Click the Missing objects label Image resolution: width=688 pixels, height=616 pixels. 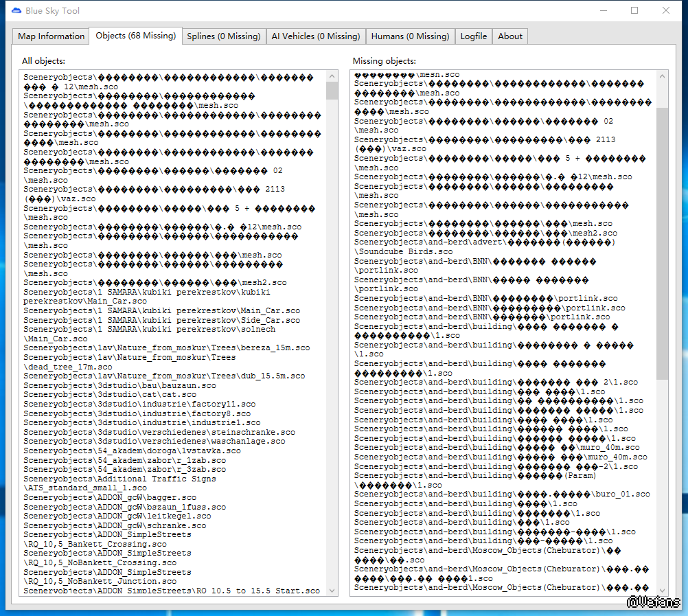pyautogui.click(x=385, y=61)
